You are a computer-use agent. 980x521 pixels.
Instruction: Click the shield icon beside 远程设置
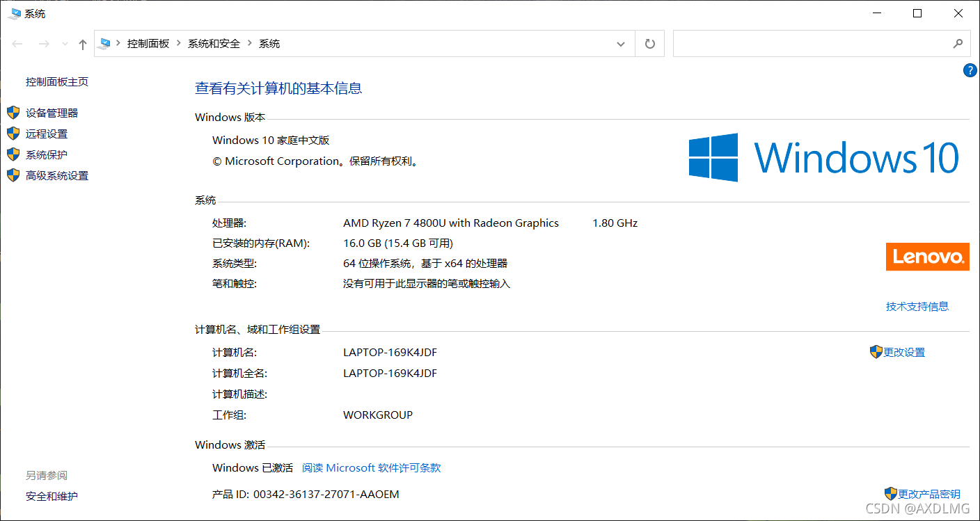coord(13,134)
